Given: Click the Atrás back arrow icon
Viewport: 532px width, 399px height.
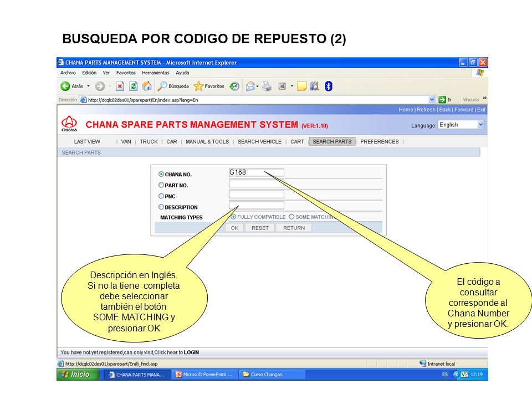Looking at the screenshot, I should coord(65,86).
